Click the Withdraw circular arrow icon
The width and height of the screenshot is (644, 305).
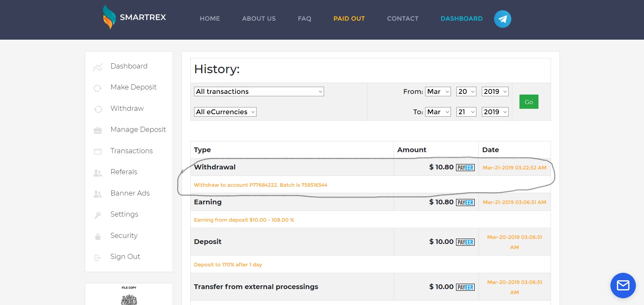coord(98,109)
